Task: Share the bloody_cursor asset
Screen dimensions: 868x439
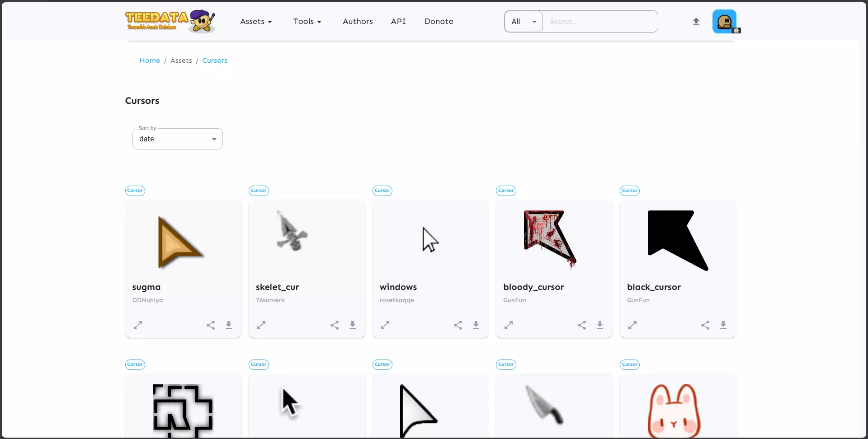Action: point(582,325)
